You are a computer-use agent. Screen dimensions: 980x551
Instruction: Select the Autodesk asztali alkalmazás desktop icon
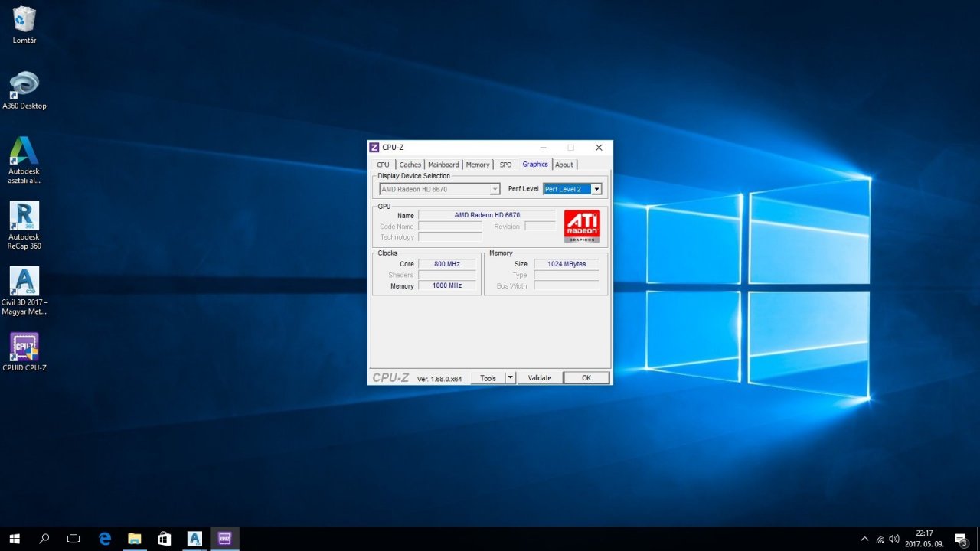tap(24, 161)
